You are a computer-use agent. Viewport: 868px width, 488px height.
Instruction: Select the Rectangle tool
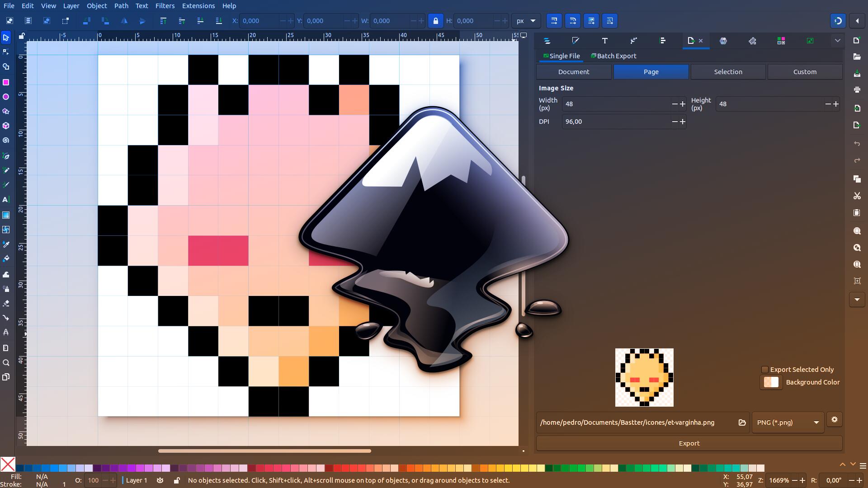point(6,82)
